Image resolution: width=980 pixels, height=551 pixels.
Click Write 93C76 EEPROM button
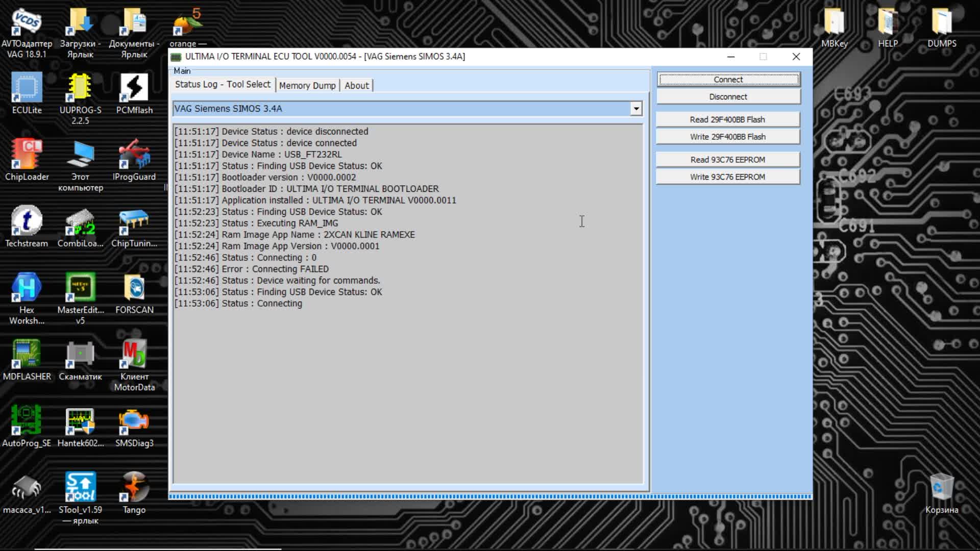pyautogui.click(x=727, y=176)
